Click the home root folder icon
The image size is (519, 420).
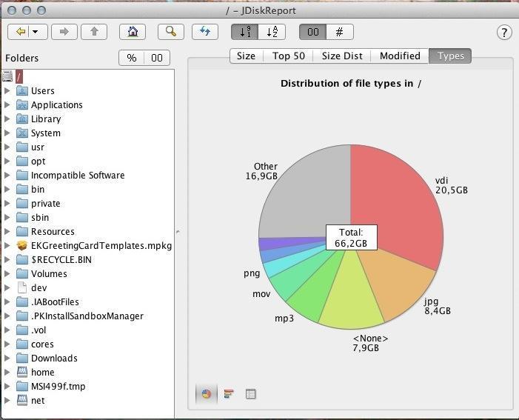pyautogui.click(x=132, y=32)
